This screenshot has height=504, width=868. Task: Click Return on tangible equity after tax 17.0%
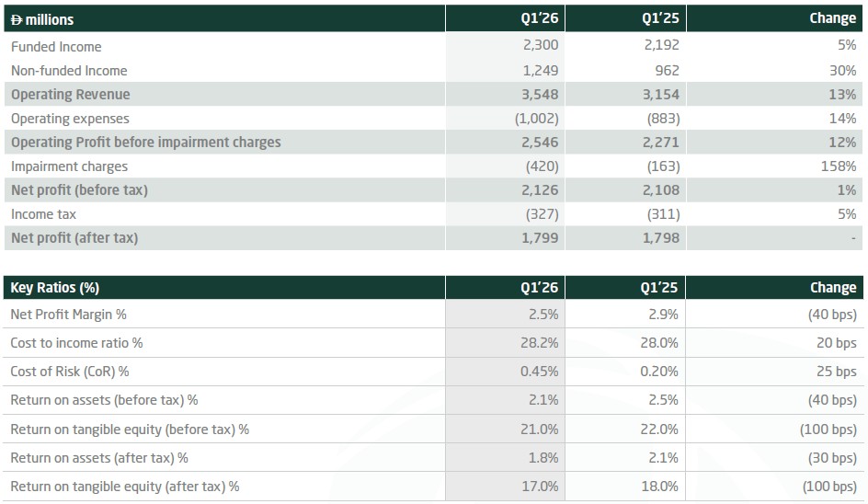[x=539, y=487]
